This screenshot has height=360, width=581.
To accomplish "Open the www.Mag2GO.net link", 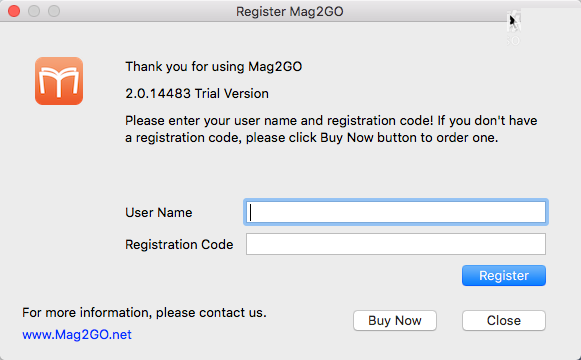I will point(77,334).
